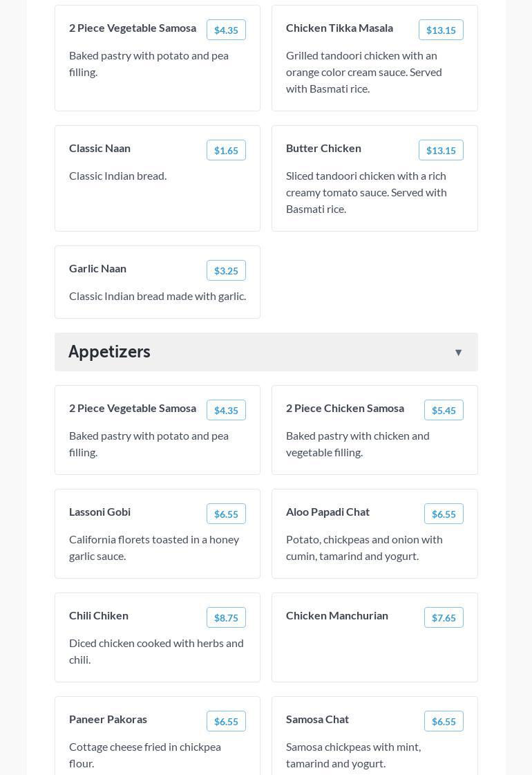Open the Lassoni Gobi item title
The width and height of the screenshot is (532, 775).
[x=99, y=512]
